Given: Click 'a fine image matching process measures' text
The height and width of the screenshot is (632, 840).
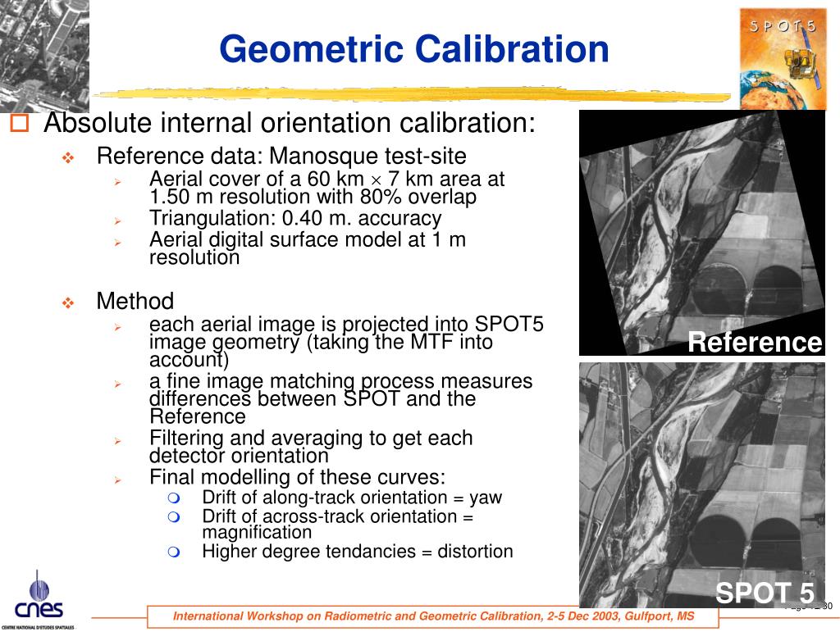Looking at the screenshot, I should [340, 381].
